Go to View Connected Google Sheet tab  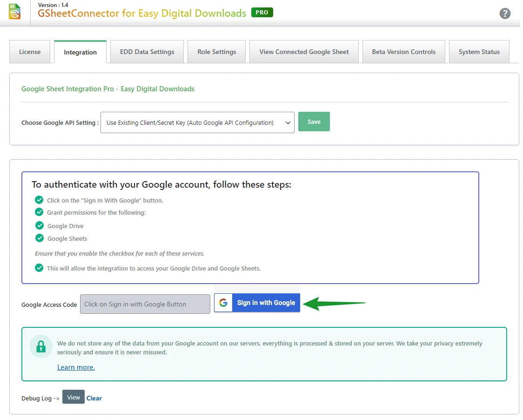pyautogui.click(x=304, y=52)
